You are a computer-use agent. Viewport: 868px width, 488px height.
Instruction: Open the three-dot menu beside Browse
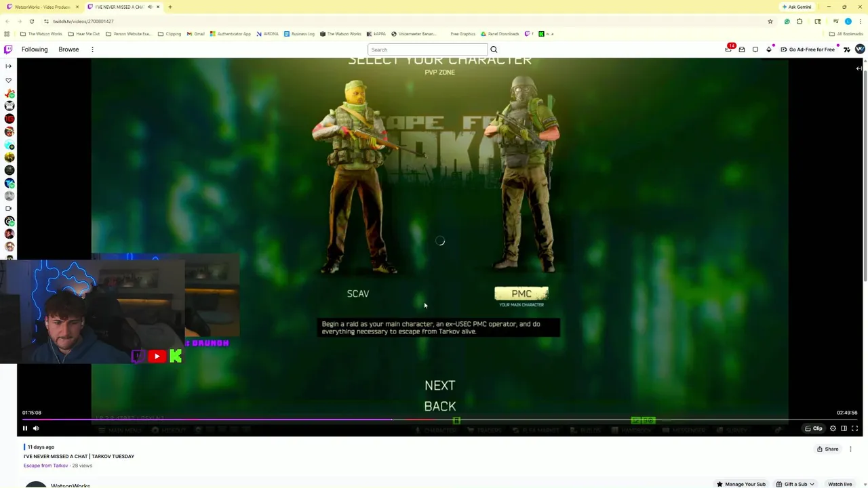click(x=92, y=49)
